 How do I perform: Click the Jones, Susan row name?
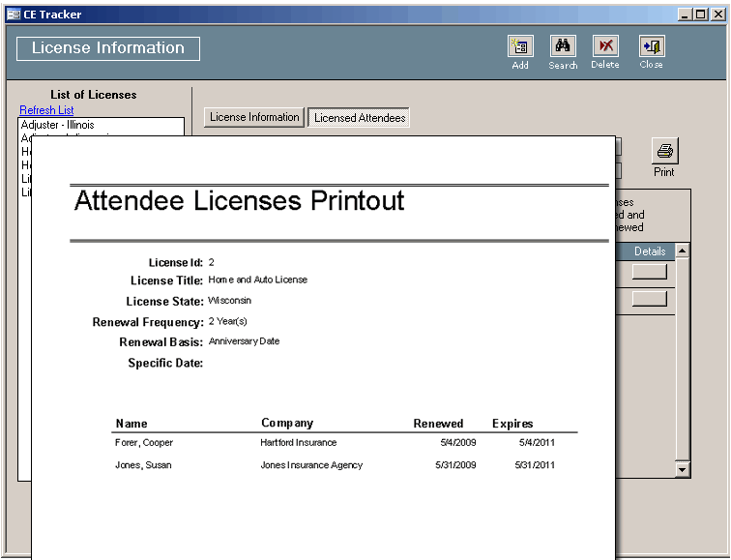click(x=143, y=465)
